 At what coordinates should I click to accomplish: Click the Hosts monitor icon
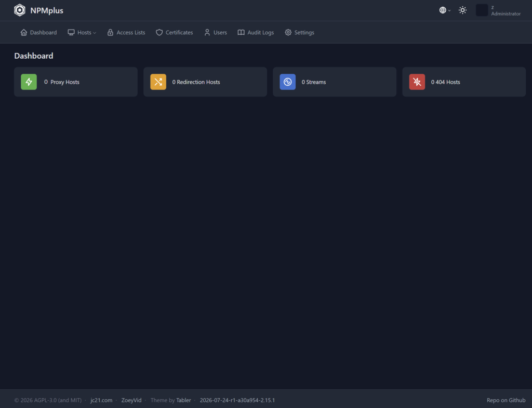[x=71, y=32]
